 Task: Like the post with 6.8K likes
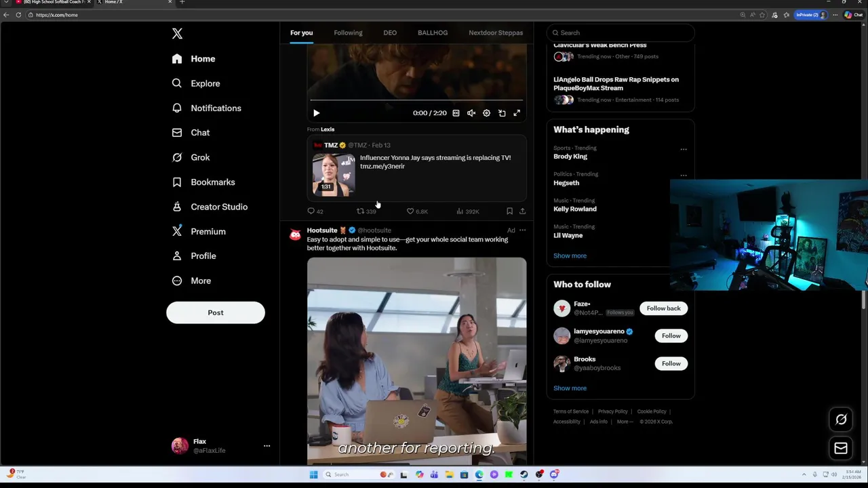(417, 211)
